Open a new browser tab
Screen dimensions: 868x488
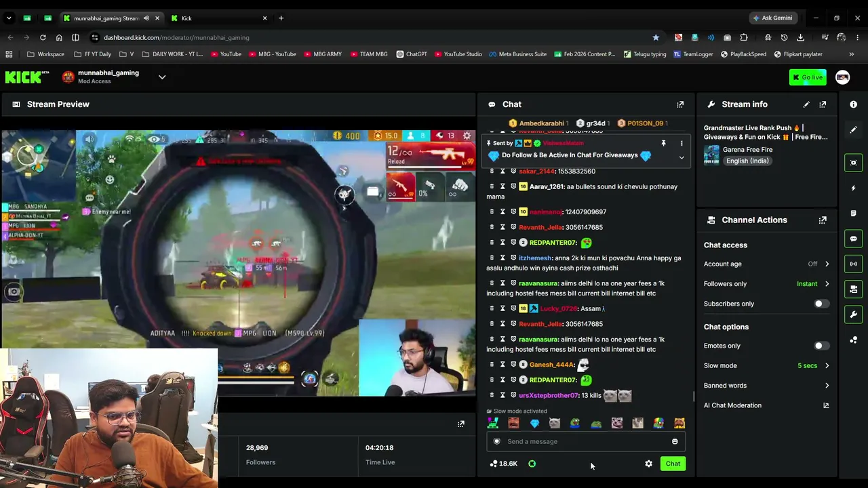click(x=281, y=18)
